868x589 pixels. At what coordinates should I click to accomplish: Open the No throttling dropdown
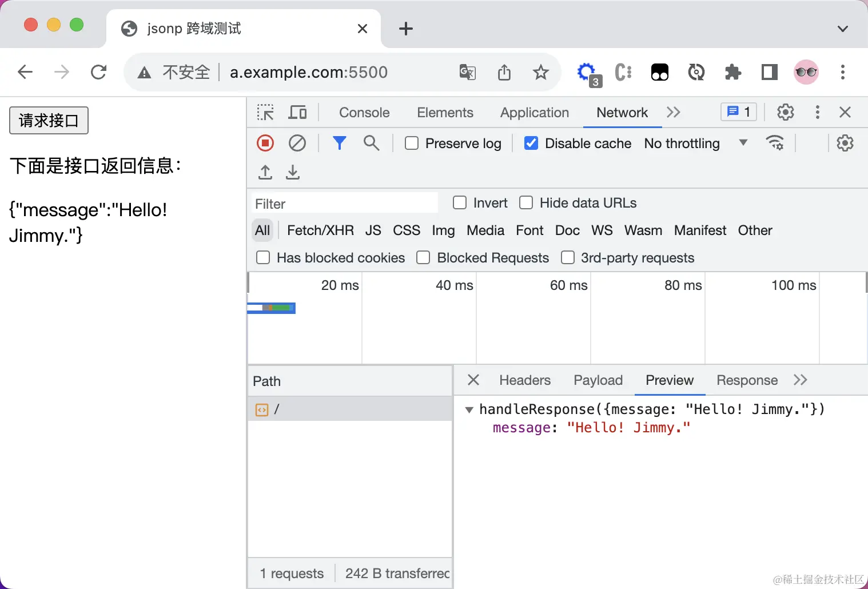click(x=696, y=143)
